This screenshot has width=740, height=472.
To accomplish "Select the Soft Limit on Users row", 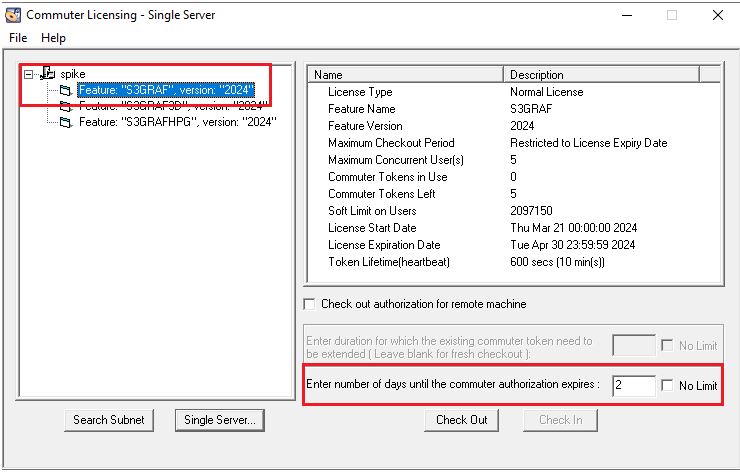I will 514,211.
